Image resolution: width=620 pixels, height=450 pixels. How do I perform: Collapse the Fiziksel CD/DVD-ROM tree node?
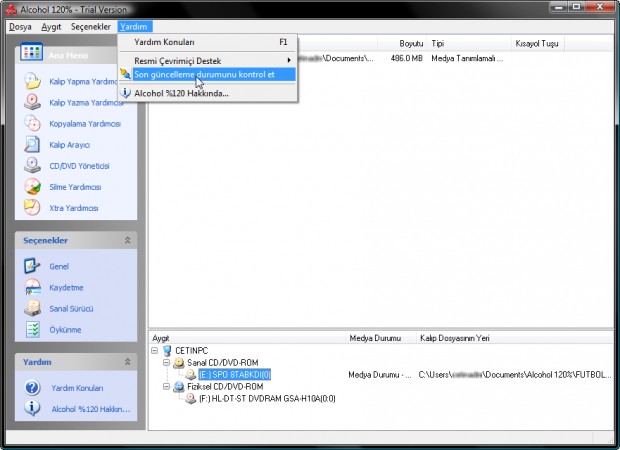[166, 386]
